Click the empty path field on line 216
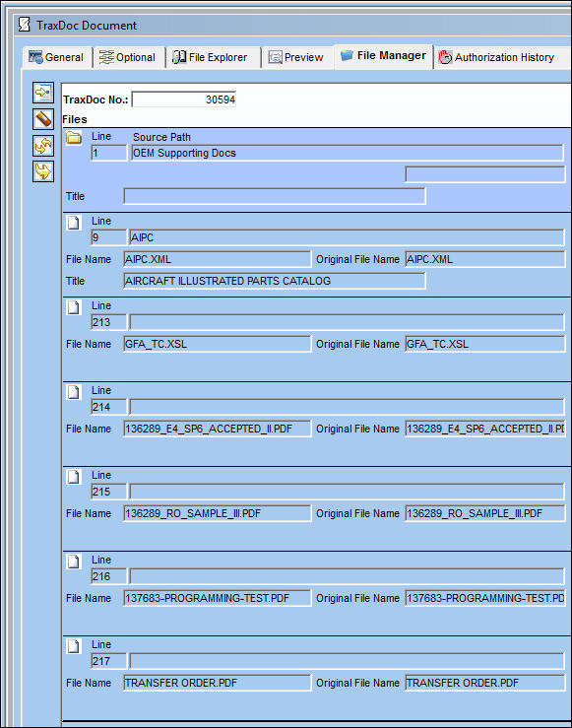The height and width of the screenshot is (728, 572). (347, 576)
